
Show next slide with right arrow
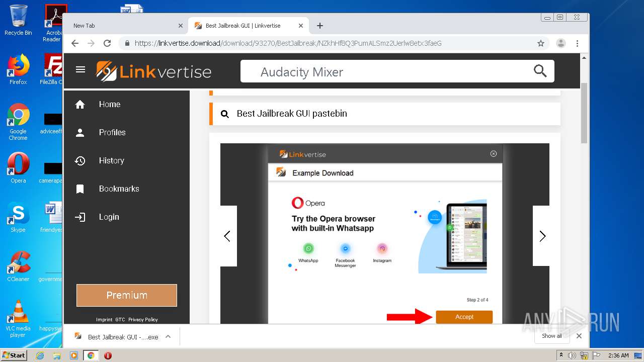[x=542, y=236]
